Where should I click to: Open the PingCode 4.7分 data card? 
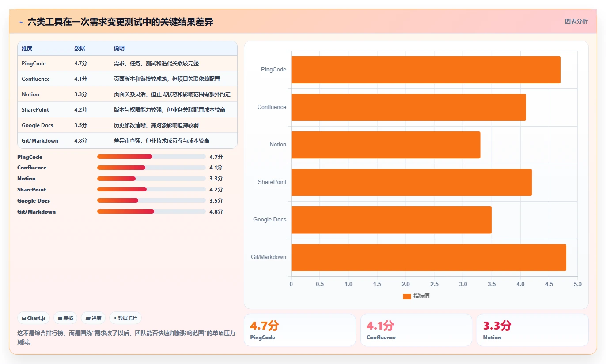(299, 330)
